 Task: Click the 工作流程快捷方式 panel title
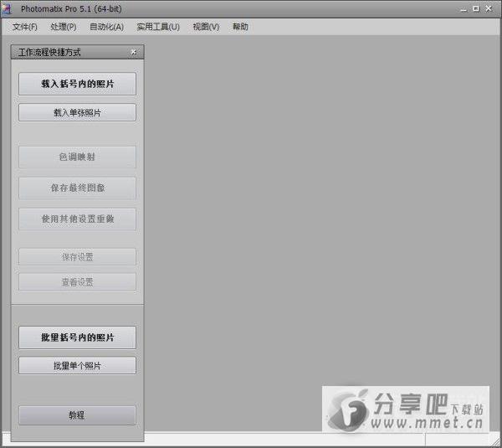(49, 52)
